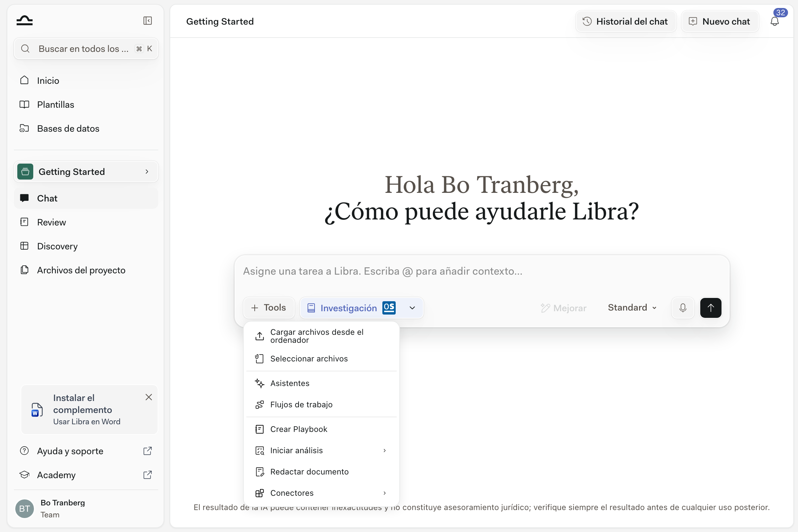Screen dimensions: 798x532
Task: Expand the Iniciar análisis submenu
Action: [x=384, y=450]
